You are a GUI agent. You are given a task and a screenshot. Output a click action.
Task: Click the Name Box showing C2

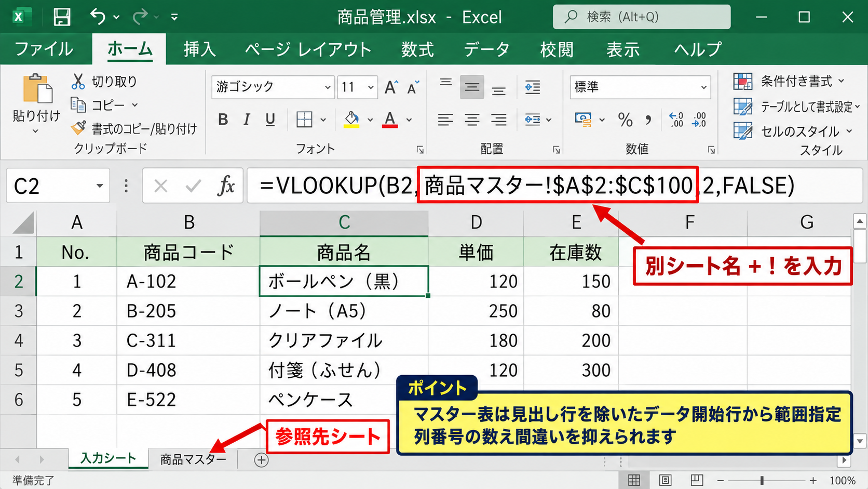point(58,186)
